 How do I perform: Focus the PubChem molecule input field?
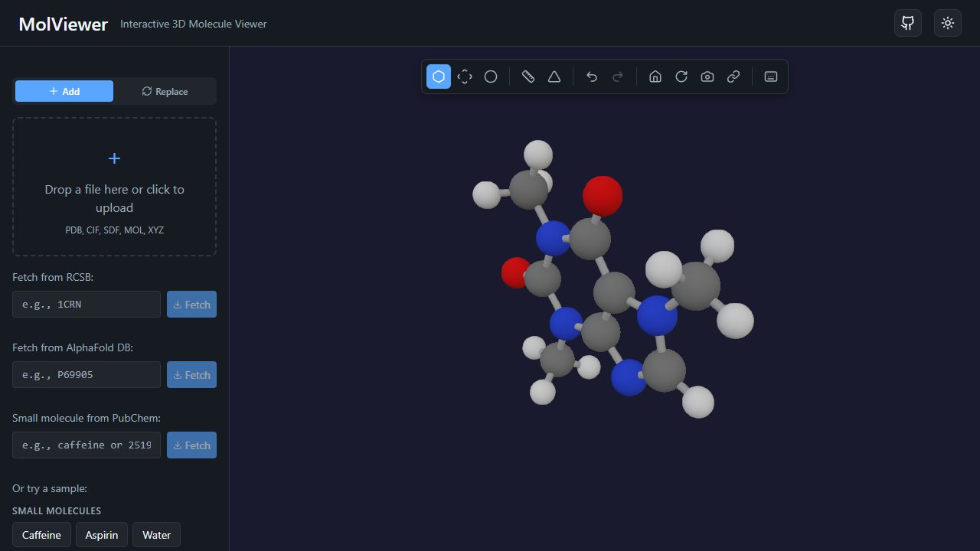[x=87, y=445]
